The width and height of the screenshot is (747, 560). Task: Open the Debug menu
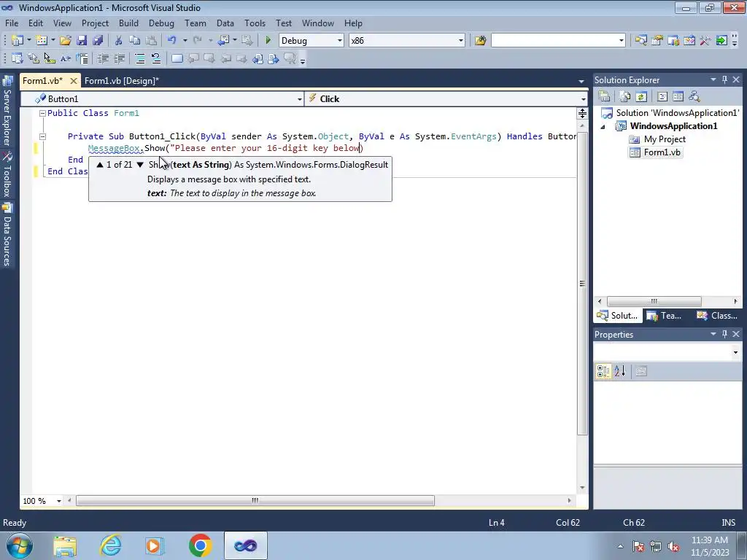click(161, 23)
